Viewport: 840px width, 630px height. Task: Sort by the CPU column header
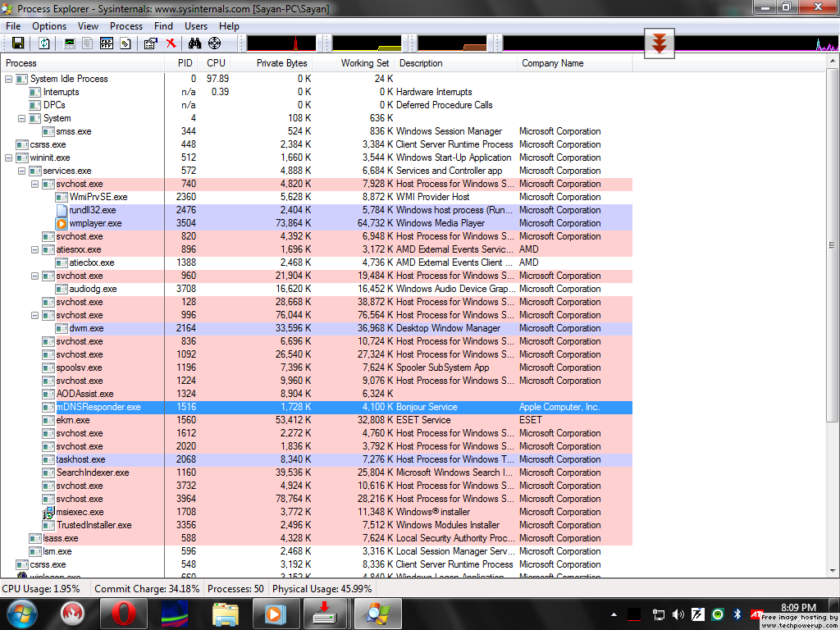(x=216, y=63)
